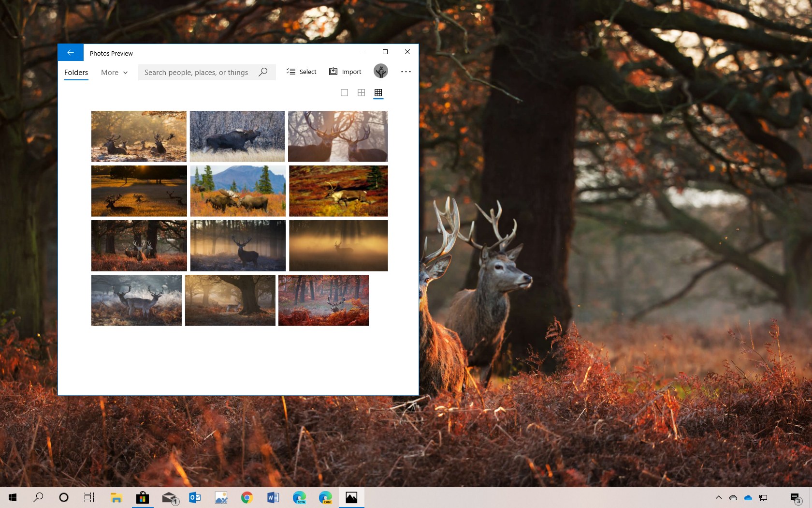Open thumbnail of stag among red autumn ferns
The image size is (812, 508).
point(324,300)
